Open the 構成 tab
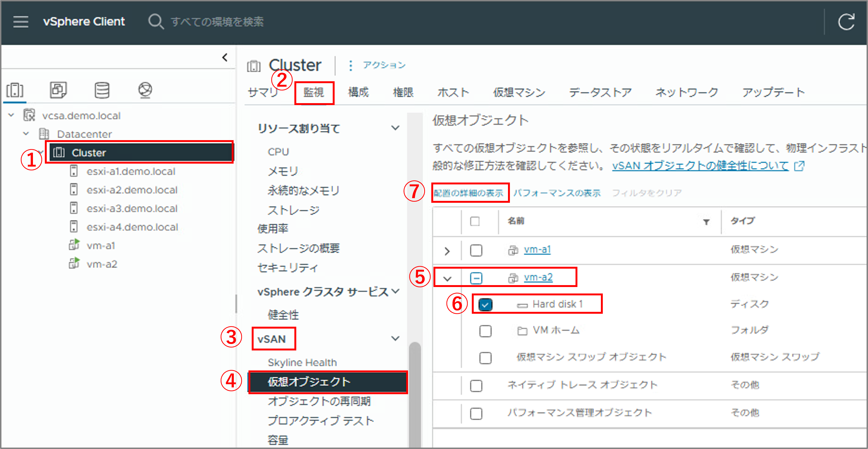Image resolution: width=868 pixels, height=449 pixels. pos(359,92)
